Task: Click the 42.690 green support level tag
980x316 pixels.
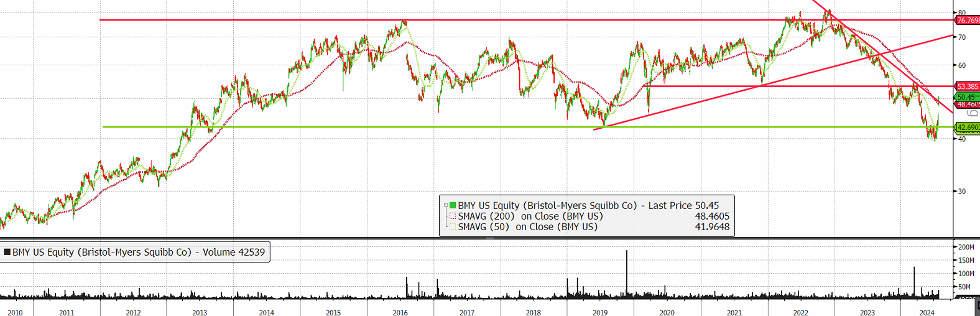Action: click(x=968, y=127)
